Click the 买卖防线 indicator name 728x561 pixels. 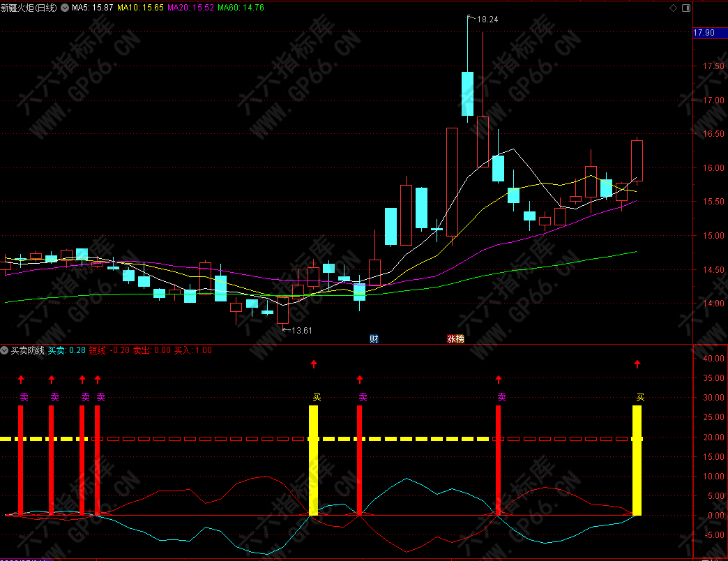tap(27, 350)
